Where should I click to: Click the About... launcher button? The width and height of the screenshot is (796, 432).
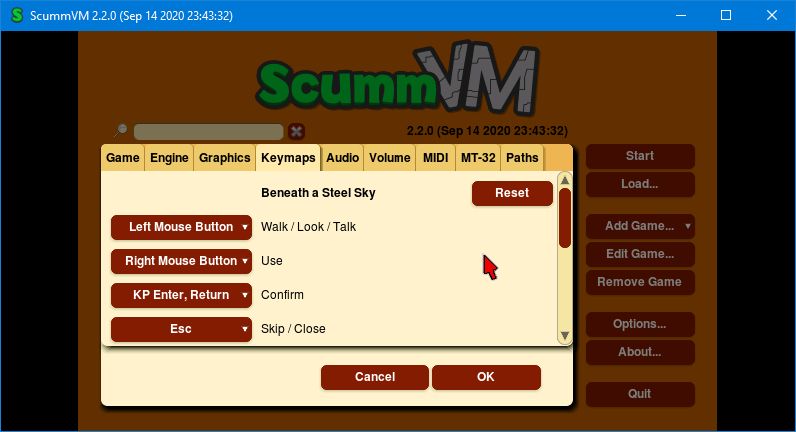640,352
